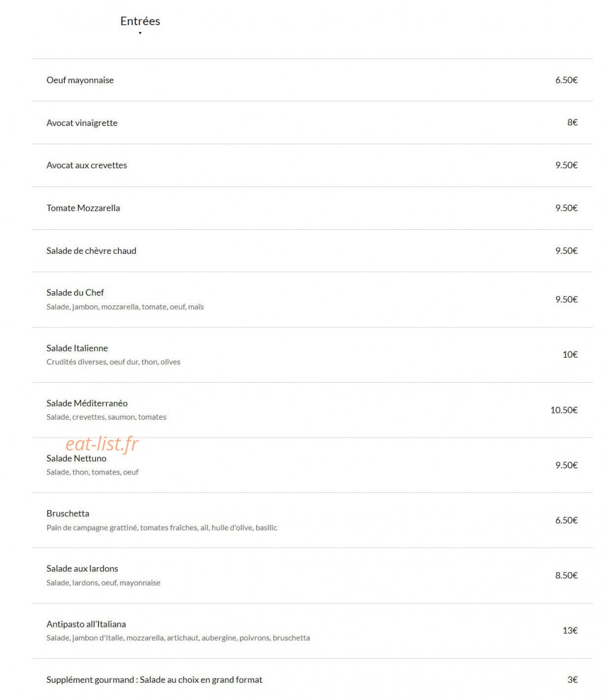Click the small arrow under Entrées
Image resolution: width=608 pixels, height=700 pixels.
pyautogui.click(x=140, y=33)
